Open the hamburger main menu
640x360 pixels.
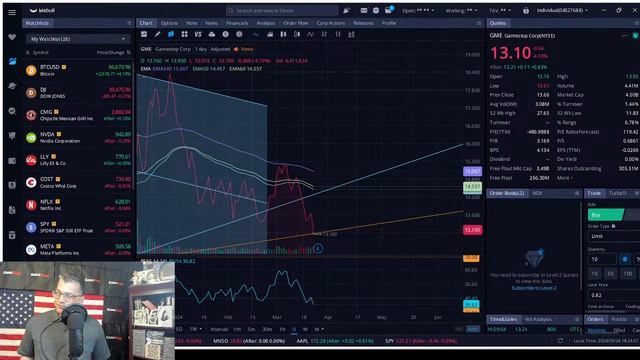click(12, 12)
